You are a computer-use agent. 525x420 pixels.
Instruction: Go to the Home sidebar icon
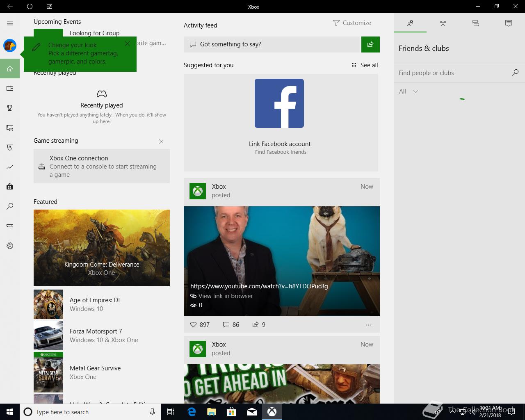tap(10, 68)
